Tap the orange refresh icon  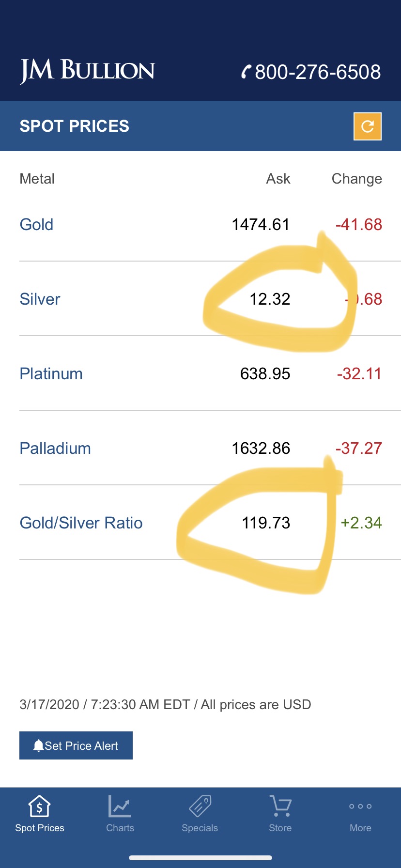(x=368, y=126)
